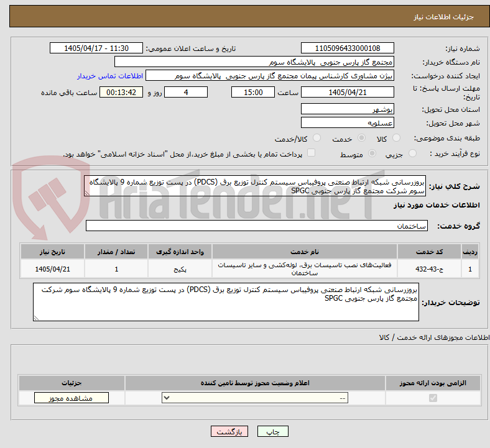Image resolution: width=490 pixels, height=448 pixels.
Task: Click the اطلاعات خدمات مورد نیاز heading
Action: coord(437,205)
